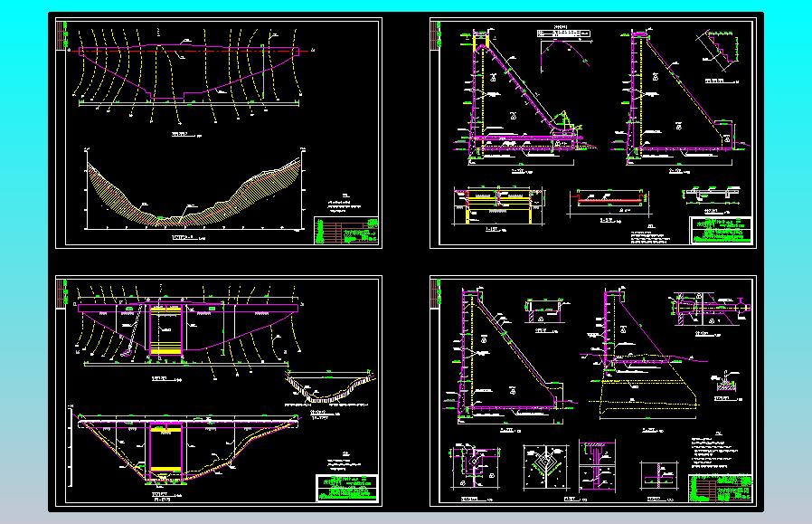Select the small stair-step detail drawing
The image size is (812, 524).
click(716, 51)
